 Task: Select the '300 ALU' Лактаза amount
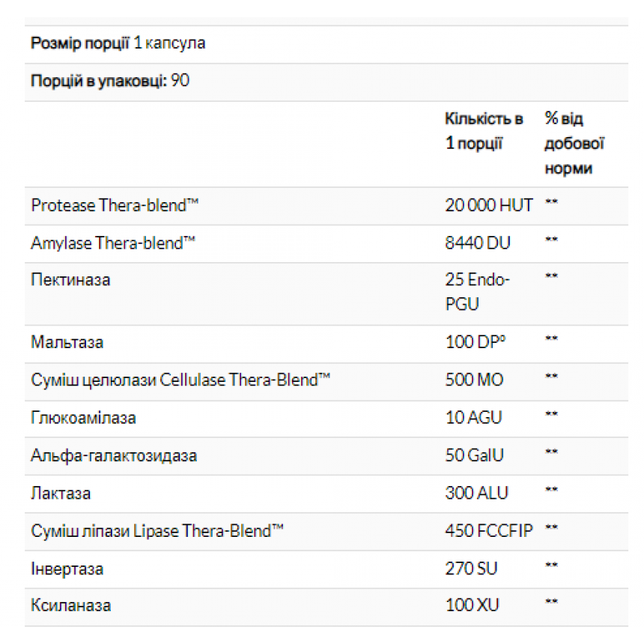click(x=477, y=493)
